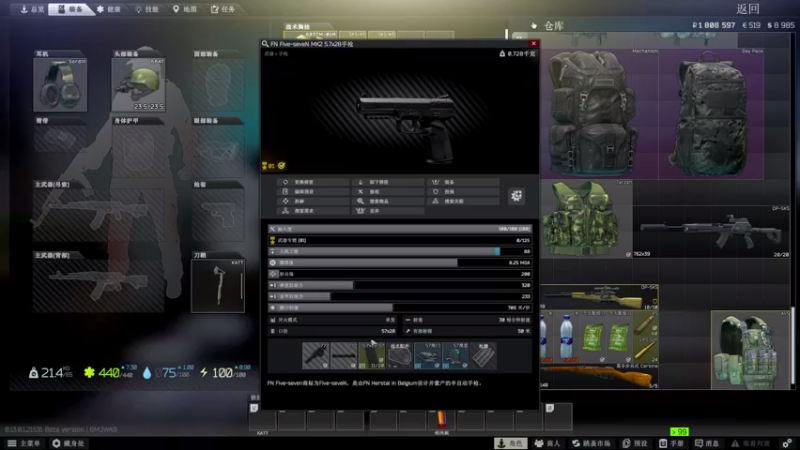Click the linked search action in right column
The image size is (800, 450).
(x=463, y=202)
